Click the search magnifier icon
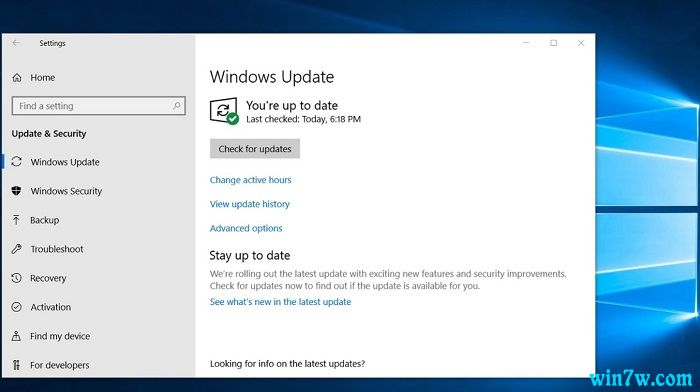Screen dimensions: 700x392 pos(176,106)
